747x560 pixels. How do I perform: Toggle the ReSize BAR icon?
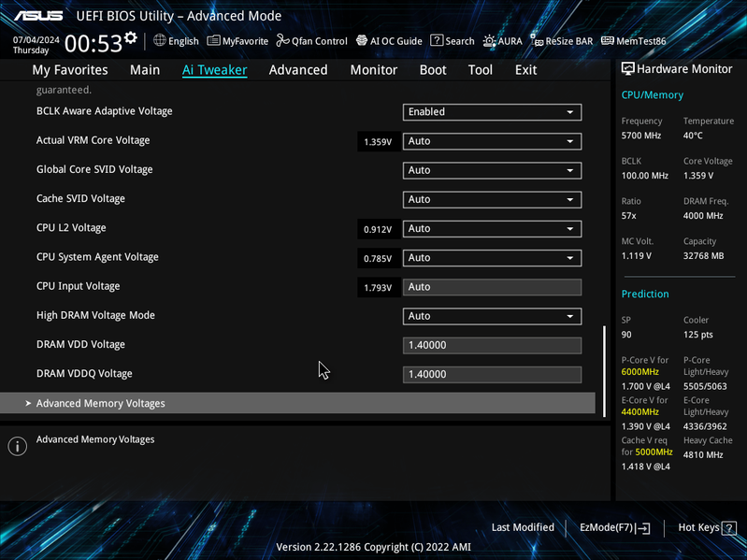(537, 40)
